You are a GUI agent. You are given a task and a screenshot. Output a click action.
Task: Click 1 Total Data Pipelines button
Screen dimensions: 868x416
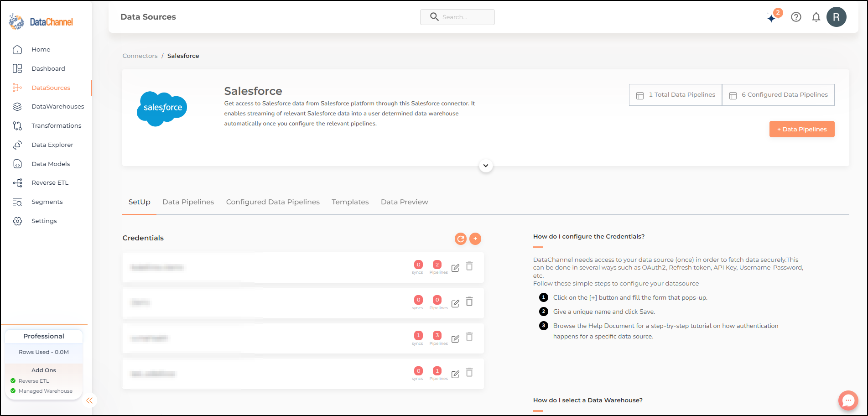point(676,95)
